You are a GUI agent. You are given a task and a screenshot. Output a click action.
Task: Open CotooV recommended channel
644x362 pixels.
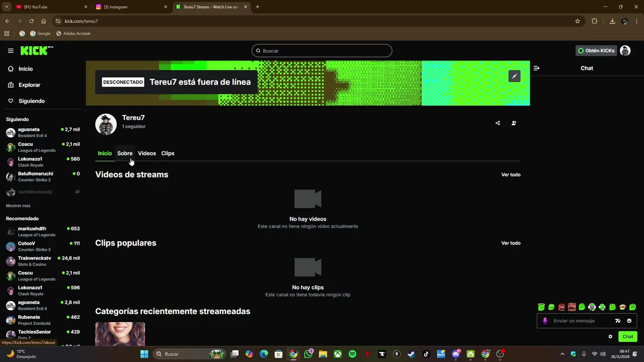click(x=42, y=246)
